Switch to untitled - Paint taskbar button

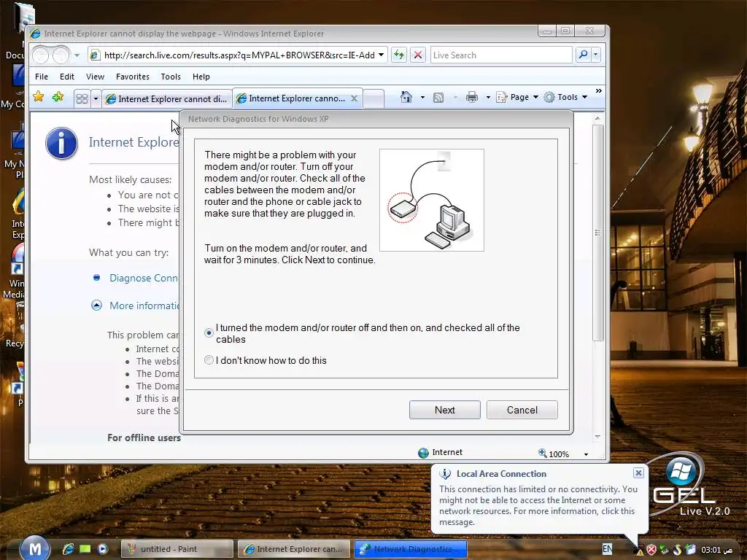click(177, 549)
